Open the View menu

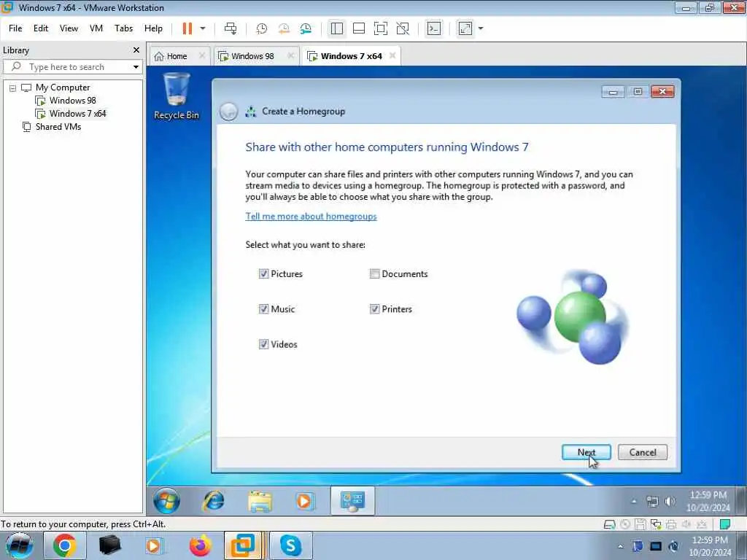point(69,28)
